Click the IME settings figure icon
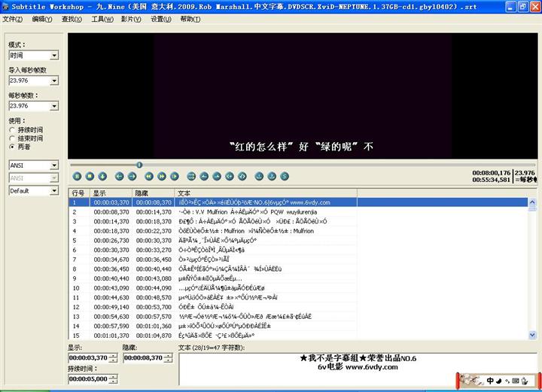542x392 pixels. click(x=525, y=381)
